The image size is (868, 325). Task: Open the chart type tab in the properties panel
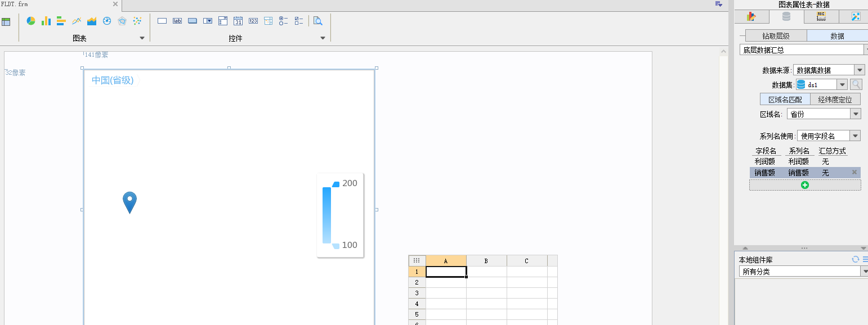click(751, 16)
